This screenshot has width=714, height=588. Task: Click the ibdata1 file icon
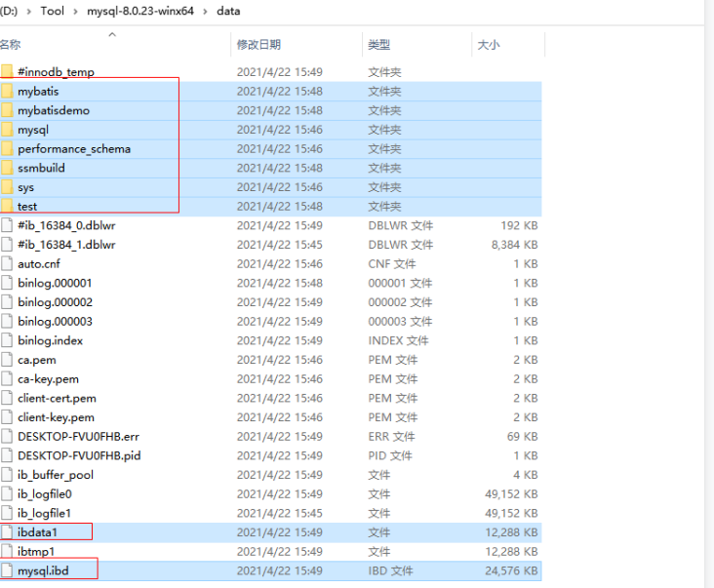click(7, 532)
